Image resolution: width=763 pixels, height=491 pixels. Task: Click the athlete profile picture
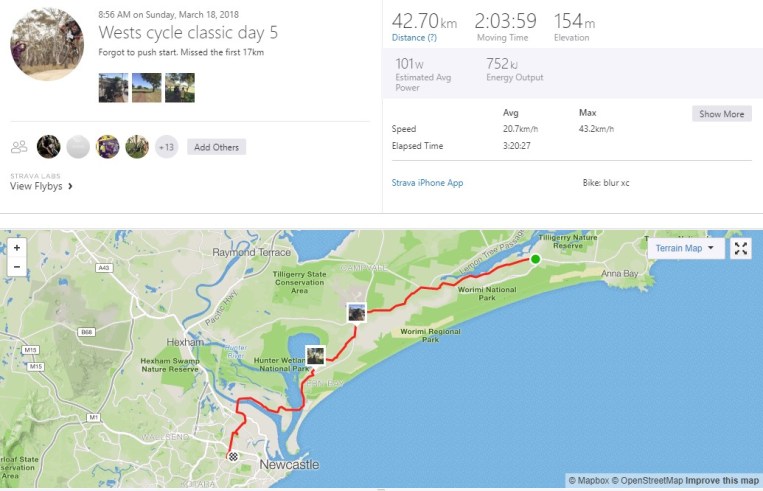tap(47, 45)
